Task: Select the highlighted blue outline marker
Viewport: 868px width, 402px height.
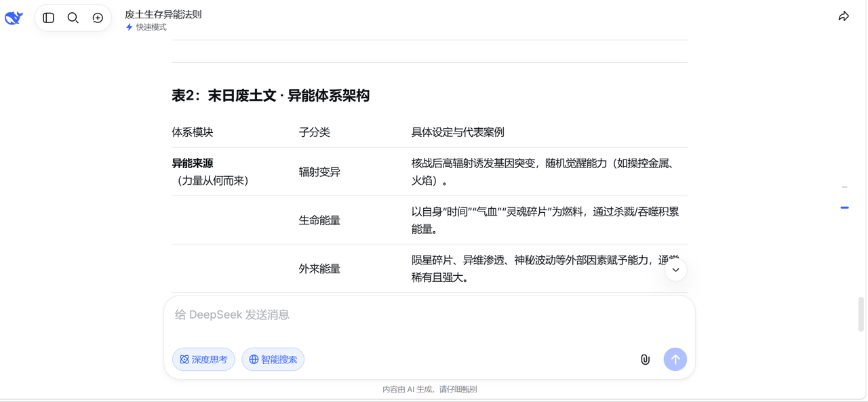Action: (844, 207)
